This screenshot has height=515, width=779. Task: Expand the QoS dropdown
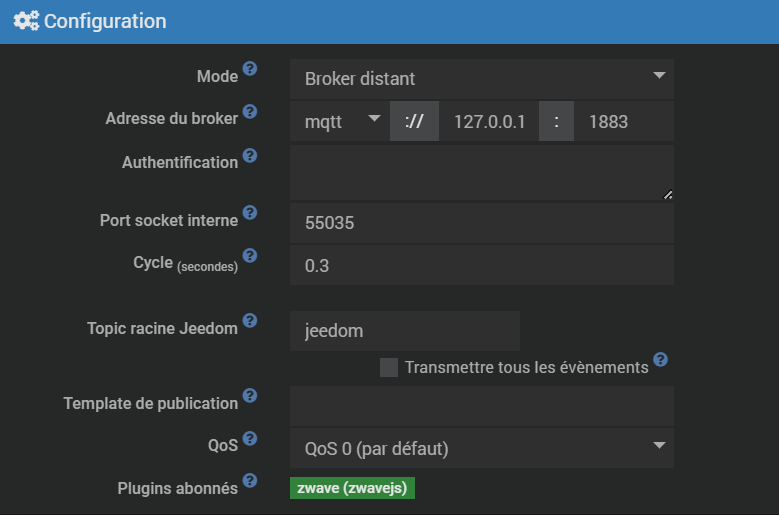tap(481, 448)
